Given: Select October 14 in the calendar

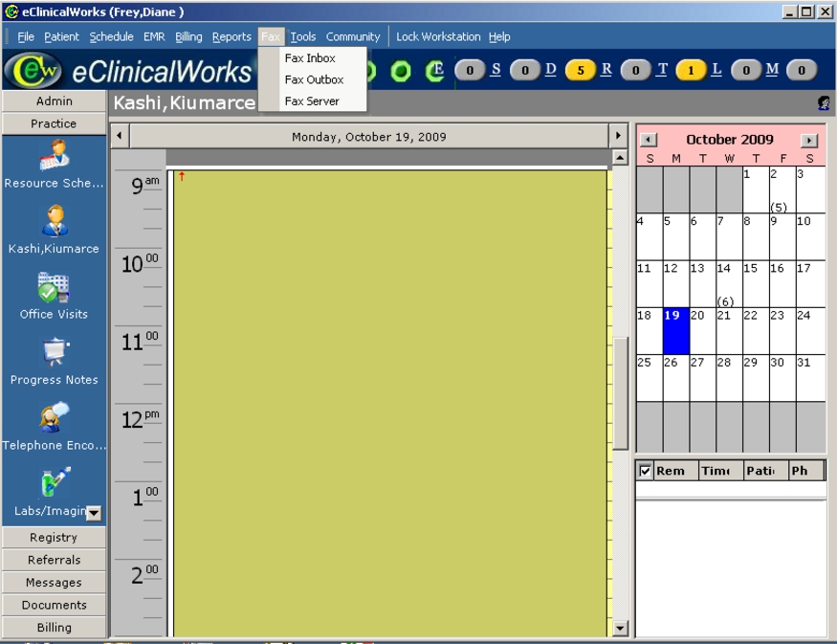Looking at the screenshot, I should point(729,284).
